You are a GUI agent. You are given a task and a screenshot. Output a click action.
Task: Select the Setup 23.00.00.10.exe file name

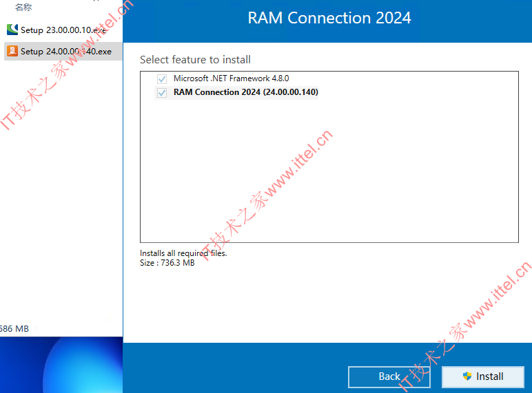pyautogui.click(x=63, y=30)
